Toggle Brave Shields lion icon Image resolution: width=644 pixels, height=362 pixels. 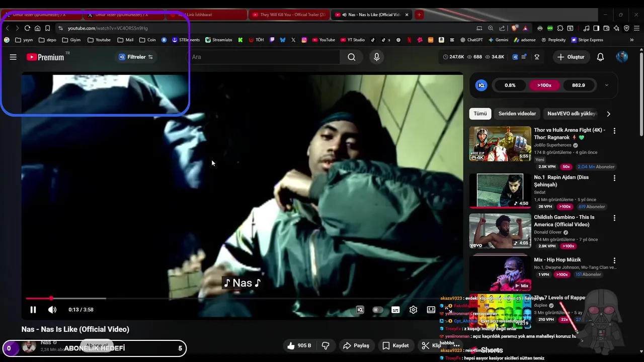click(x=514, y=28)
